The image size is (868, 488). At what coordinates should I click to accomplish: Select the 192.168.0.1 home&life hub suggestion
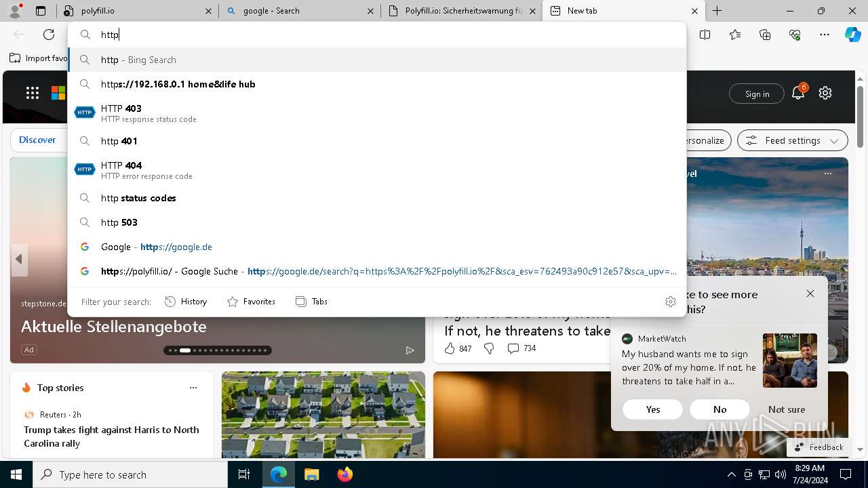[377, 84]
